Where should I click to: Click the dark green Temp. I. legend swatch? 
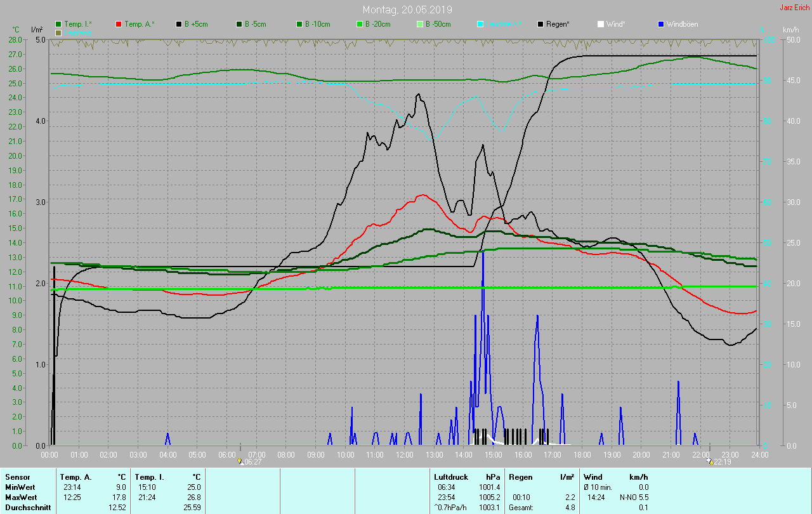click(59, 24)
